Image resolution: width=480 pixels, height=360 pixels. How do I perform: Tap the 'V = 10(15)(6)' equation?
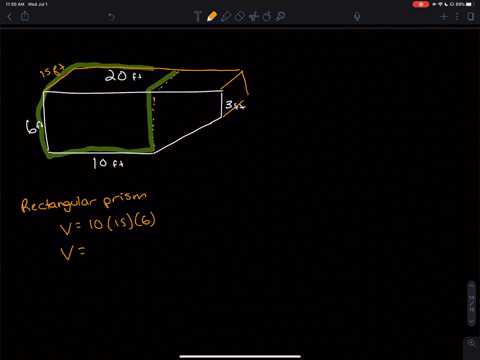(108, 224)
